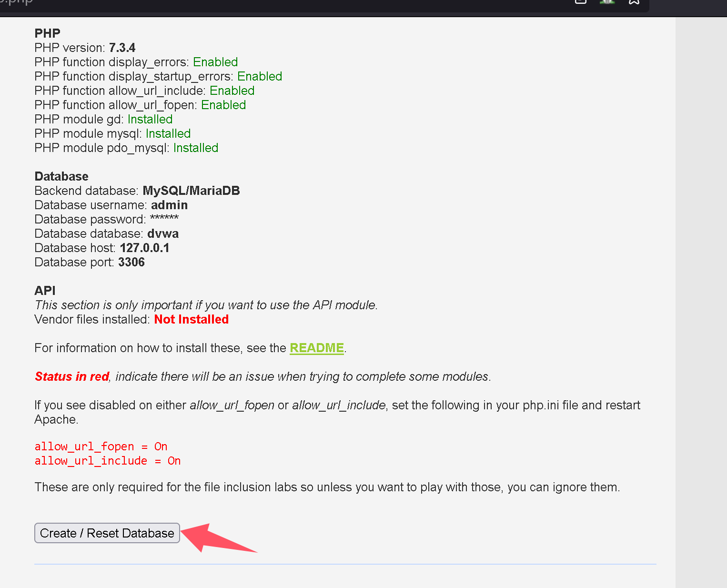Click Enabled status next to display_errors

coord(215,62)
